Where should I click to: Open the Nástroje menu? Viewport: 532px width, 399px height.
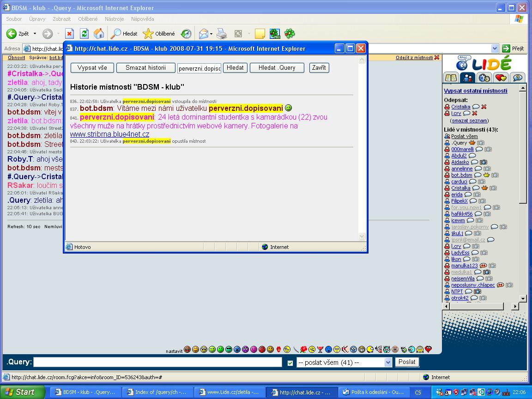[115, 19]
